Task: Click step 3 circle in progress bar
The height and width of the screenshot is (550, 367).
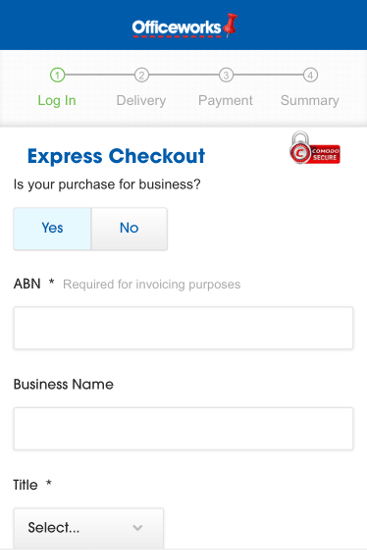Action: coord(226,75)
